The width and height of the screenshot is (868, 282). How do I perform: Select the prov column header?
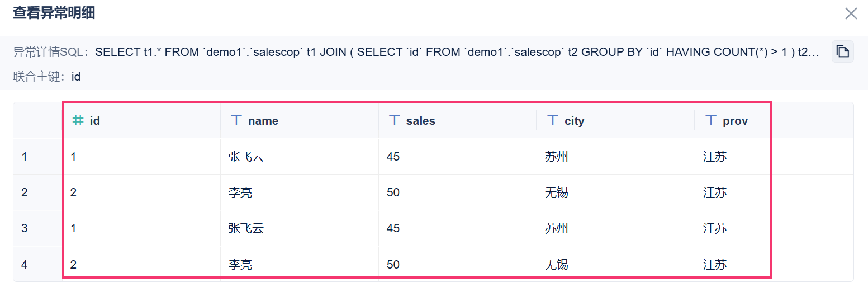coord(733,120)
